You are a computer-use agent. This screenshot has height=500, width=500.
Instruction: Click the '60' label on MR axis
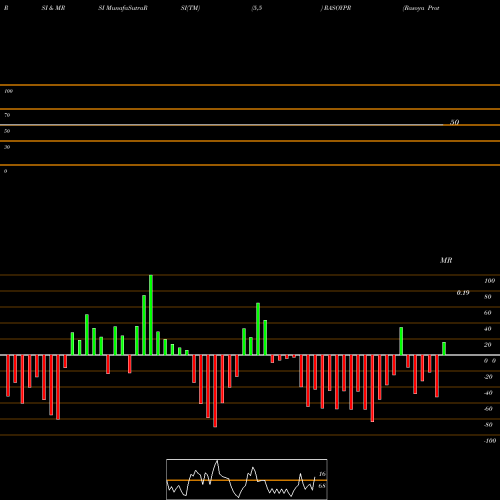tap(488, 313)
